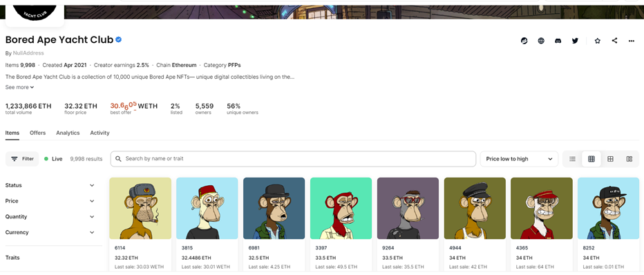Open the NullAddress creator link

pos(28,53)
